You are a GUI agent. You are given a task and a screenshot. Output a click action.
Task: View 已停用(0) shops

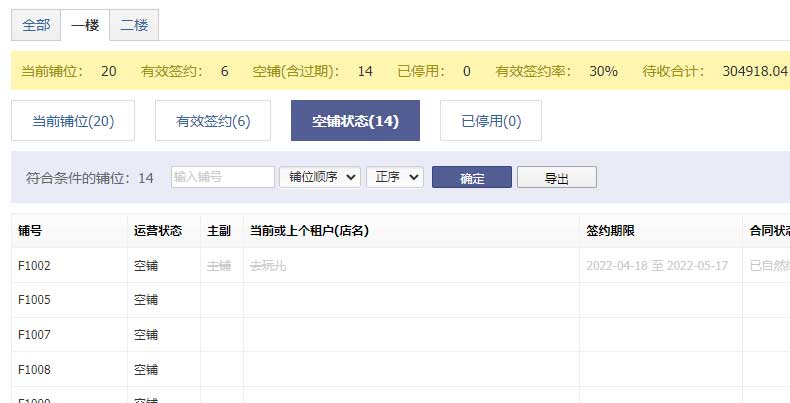pos(491,120)
